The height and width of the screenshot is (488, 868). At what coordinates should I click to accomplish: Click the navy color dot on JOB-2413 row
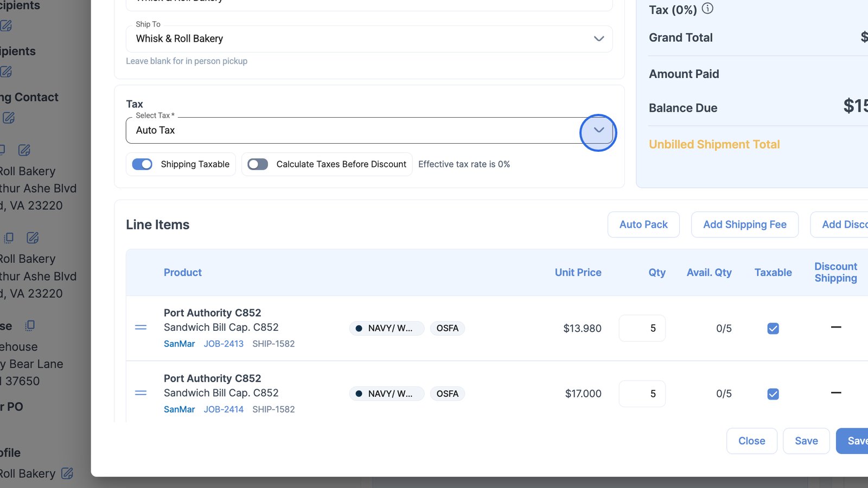click(359, 328)
